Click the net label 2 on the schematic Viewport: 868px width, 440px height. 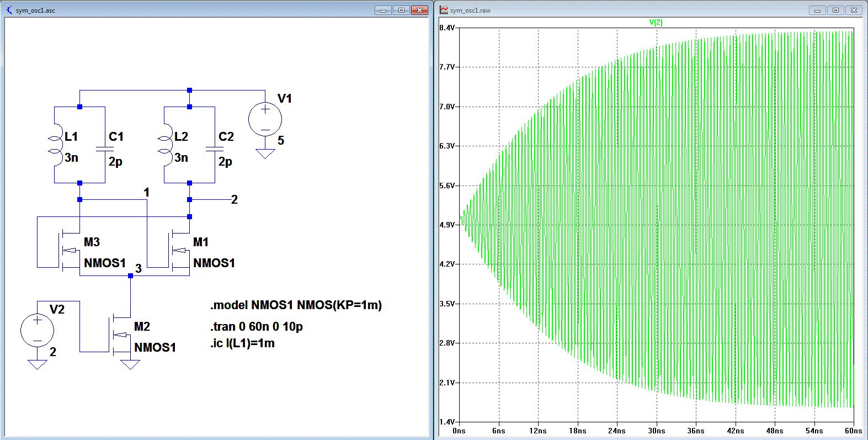pyautogui.click(x=235, y=200)
